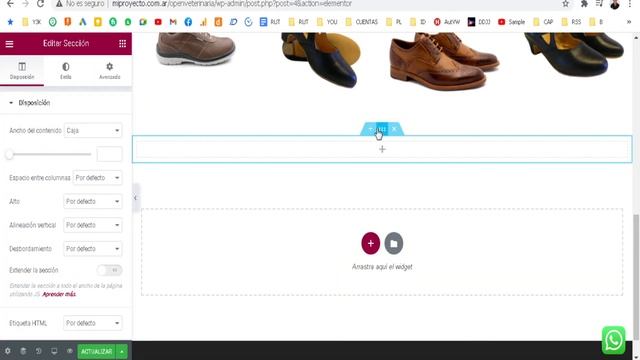
Task: Click the add section plus on section handle
Action: point(370,129)
